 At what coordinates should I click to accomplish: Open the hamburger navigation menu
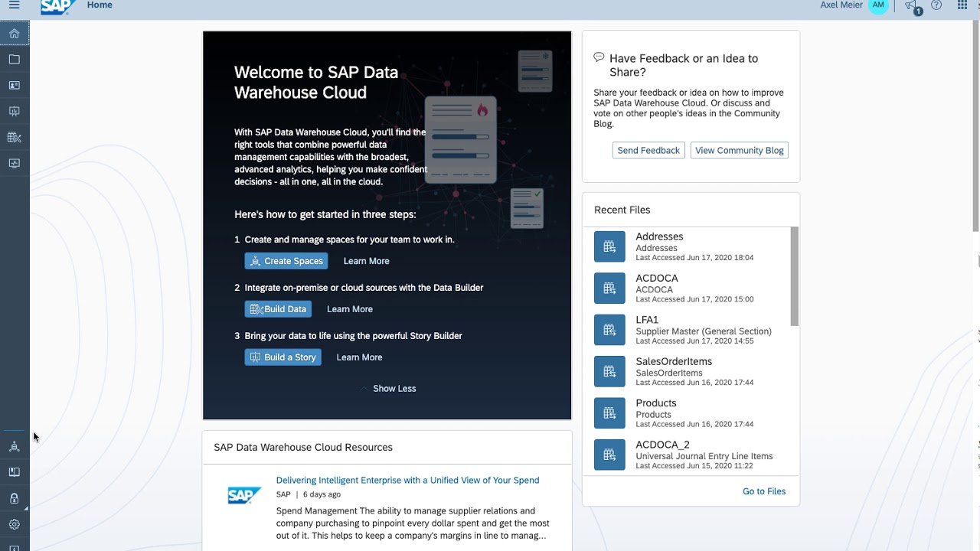point(14,5)
